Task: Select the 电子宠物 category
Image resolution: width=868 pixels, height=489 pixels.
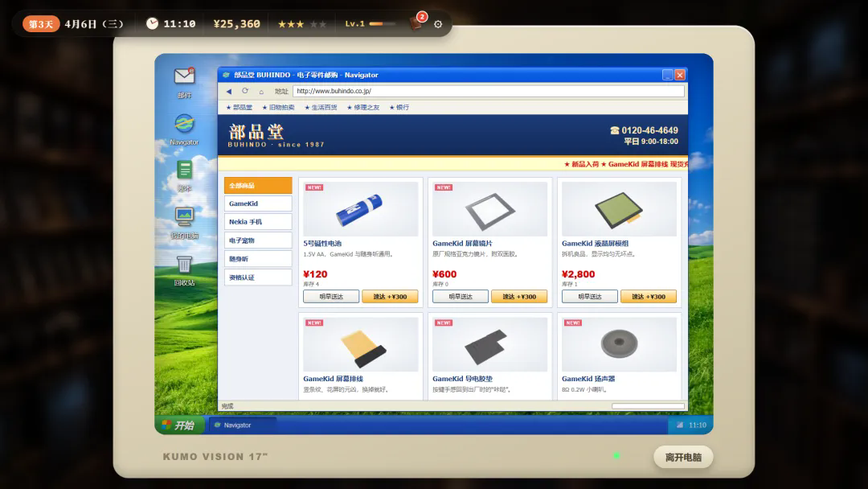Action: point(258,240)
